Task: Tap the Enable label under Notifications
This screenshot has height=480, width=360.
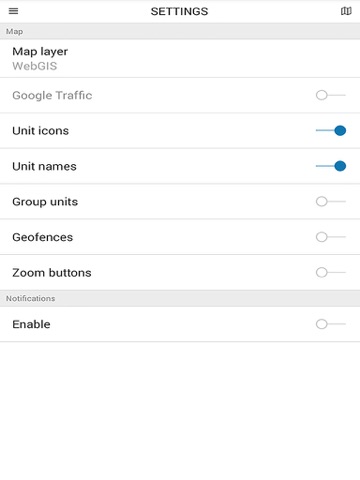Action: coord(31,324)
